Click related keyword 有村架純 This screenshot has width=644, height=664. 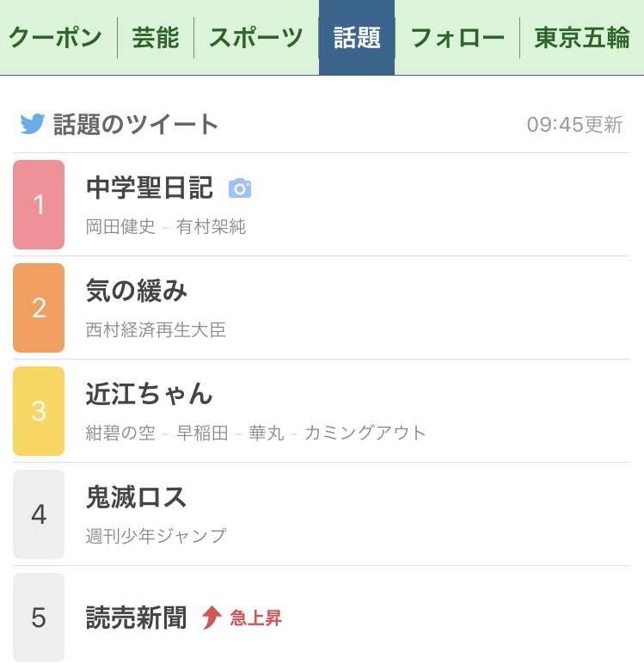pos(211,226)
